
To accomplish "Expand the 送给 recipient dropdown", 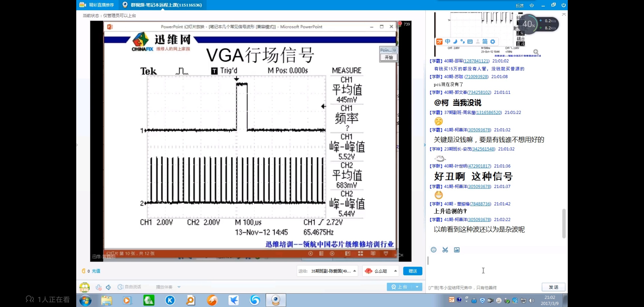I will 354,271.
